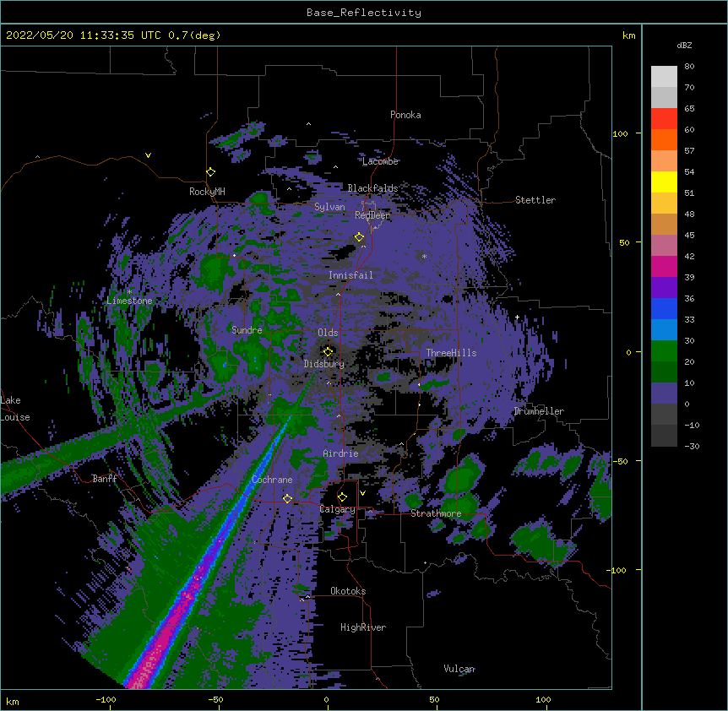Click the asterisk marker above Limestone
This screenshot has width=728, height=711.
coord(129,292)
